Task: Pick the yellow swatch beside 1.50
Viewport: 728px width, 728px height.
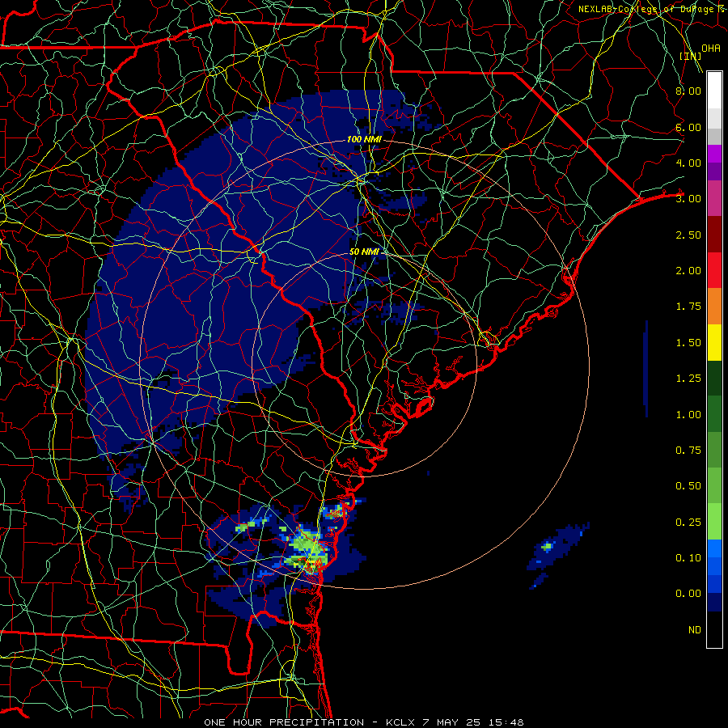Action: click(714, 342)
